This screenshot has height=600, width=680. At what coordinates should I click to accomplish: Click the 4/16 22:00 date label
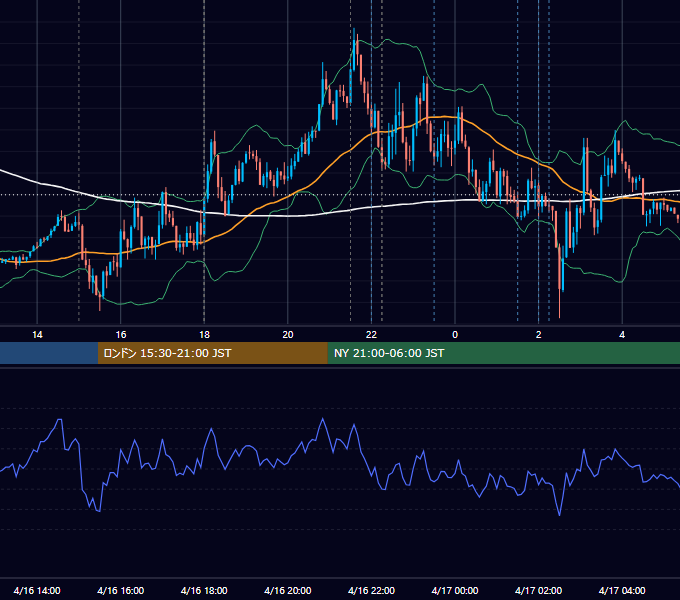tap(371, 590)
